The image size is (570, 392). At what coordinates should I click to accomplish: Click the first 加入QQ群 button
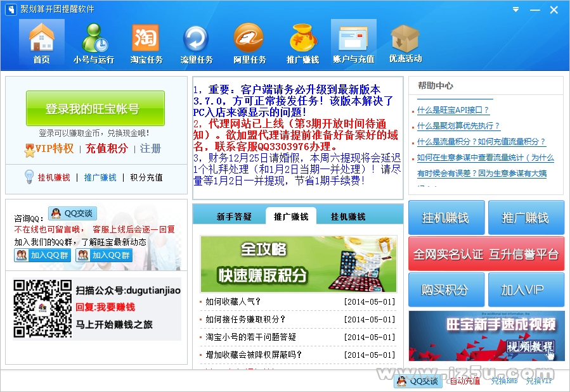(42, 255)
